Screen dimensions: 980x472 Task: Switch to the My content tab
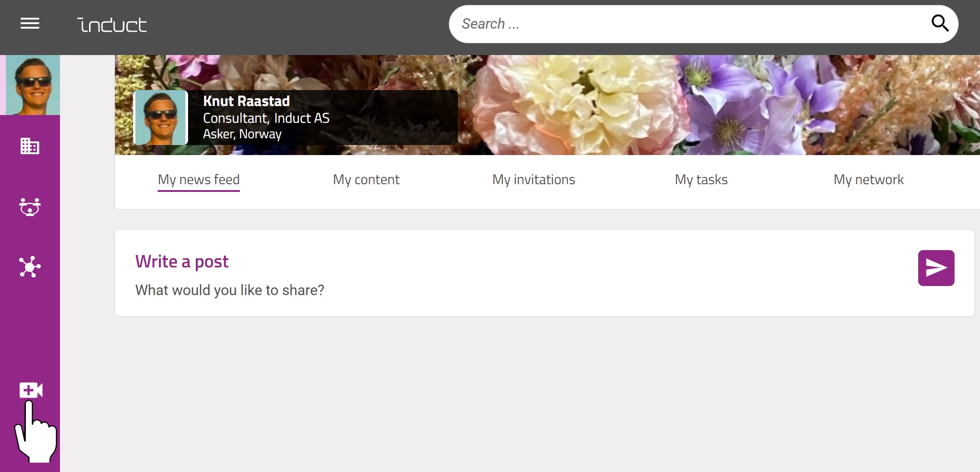click(366, 180)
